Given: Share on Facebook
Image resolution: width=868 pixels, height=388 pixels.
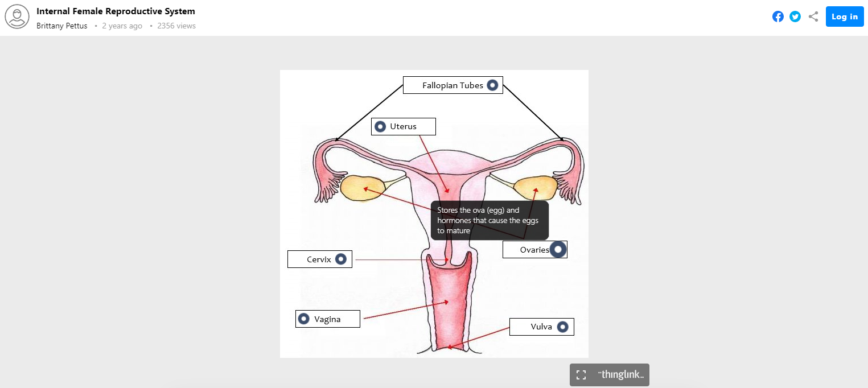Looking at the screenshot, I should [778, 16].
